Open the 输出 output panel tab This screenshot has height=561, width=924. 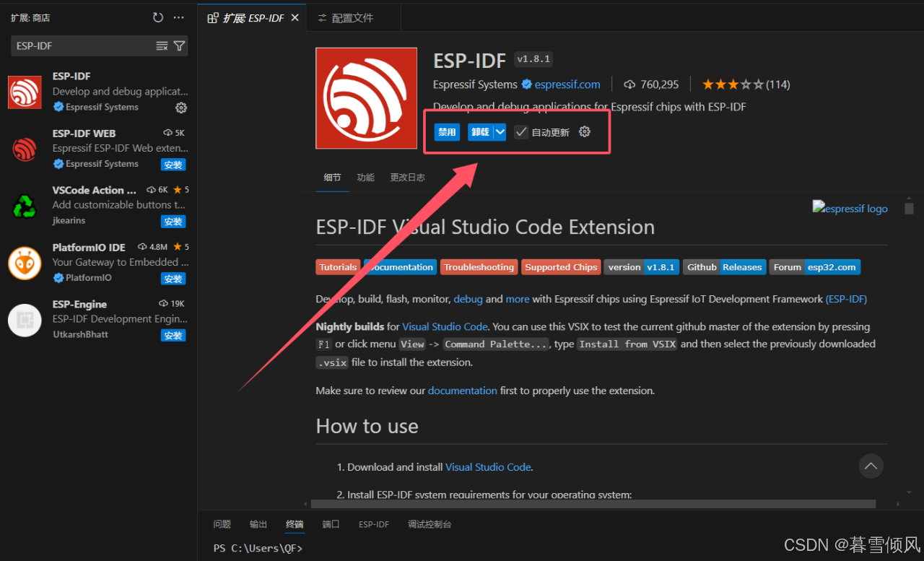click(x=258, y=524)
